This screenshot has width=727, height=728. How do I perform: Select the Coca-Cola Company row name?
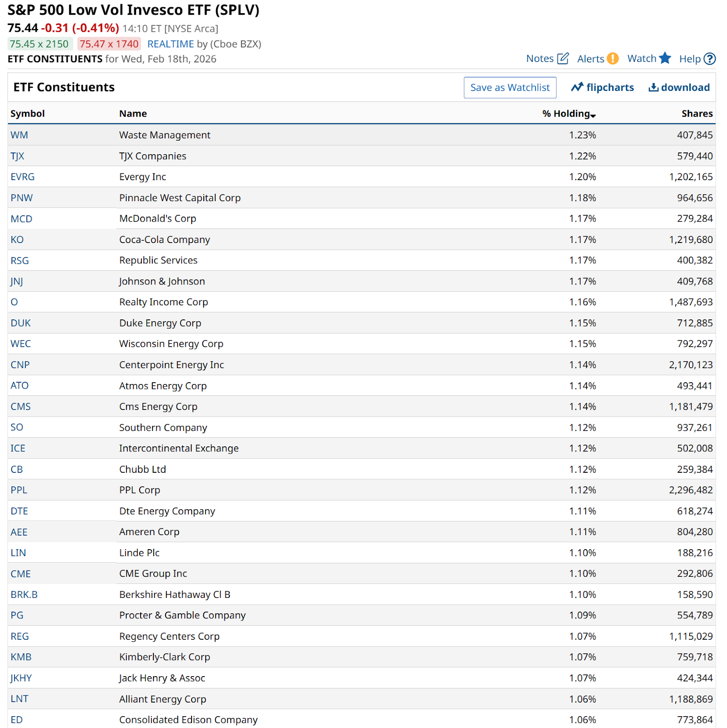pos(165,240)
